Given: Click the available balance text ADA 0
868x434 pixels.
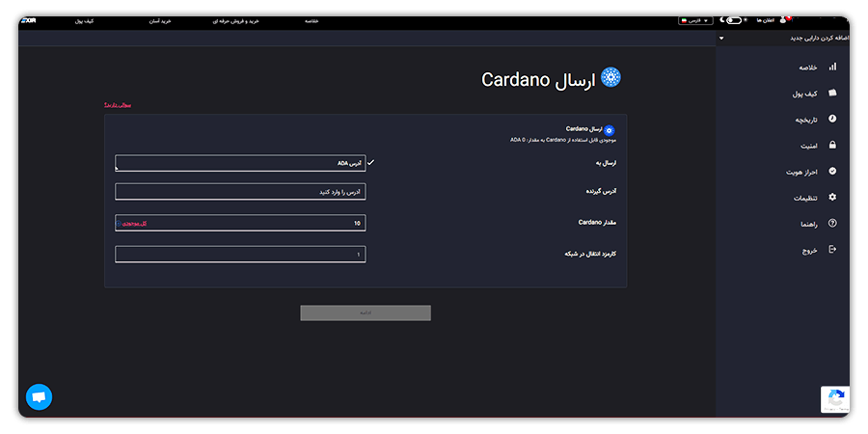Looking at the screenshot, I should click(x=563, y=140).
